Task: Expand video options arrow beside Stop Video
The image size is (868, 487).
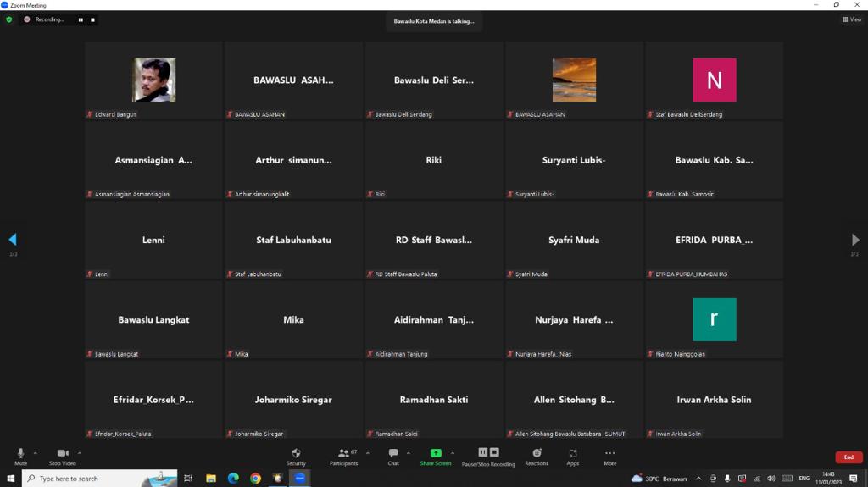Action: (80, 453)
